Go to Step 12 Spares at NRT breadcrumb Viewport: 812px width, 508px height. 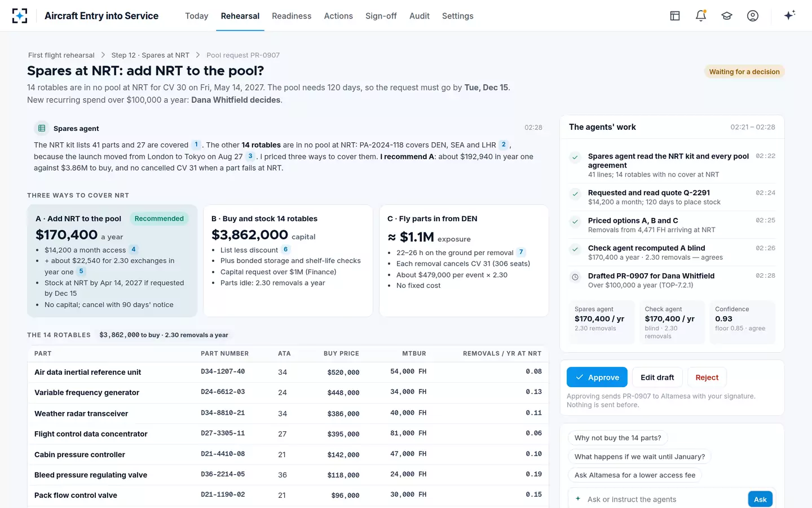(x=151, y=55)
